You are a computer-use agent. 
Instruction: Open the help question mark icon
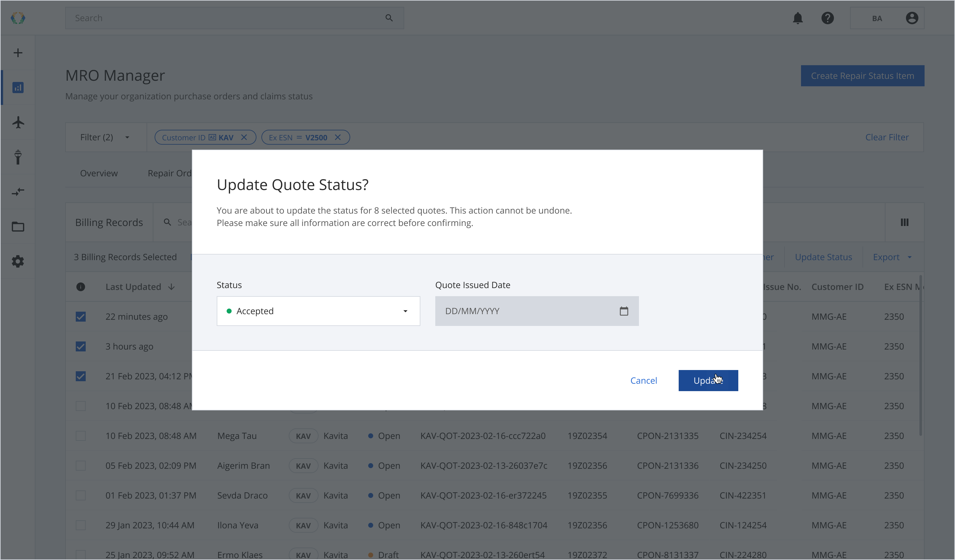827,18
